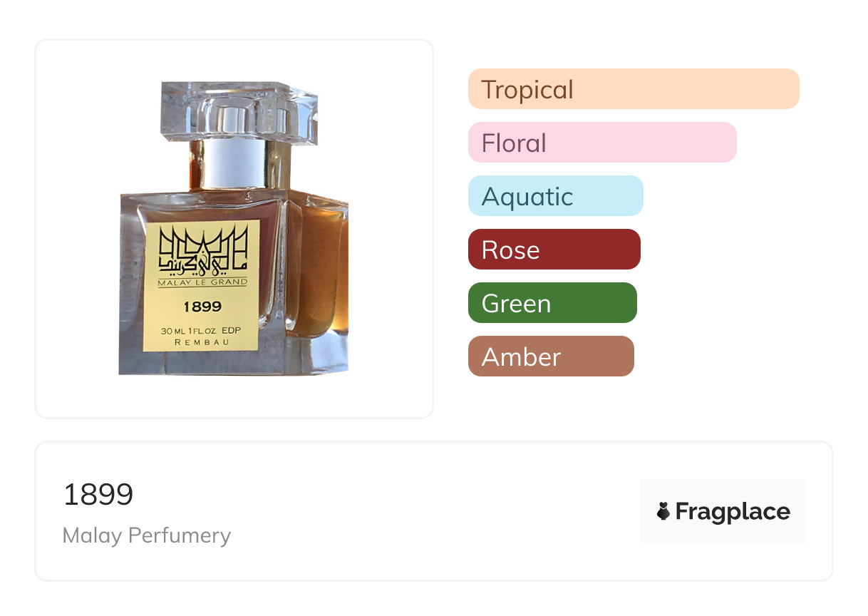868x616 pixels.
Task: Click the 1899 text on bottle label
Action: tap(202, 307)
